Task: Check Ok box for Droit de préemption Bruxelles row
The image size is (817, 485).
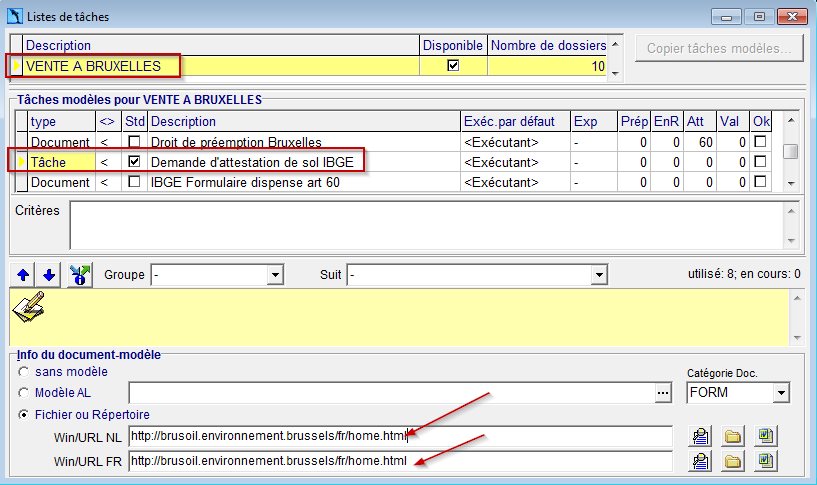Action: [x=760, y=142]
